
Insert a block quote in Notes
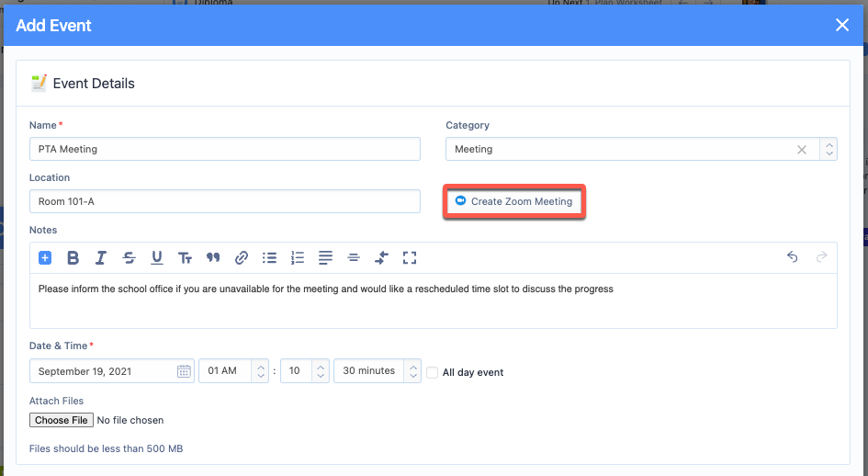213,258
